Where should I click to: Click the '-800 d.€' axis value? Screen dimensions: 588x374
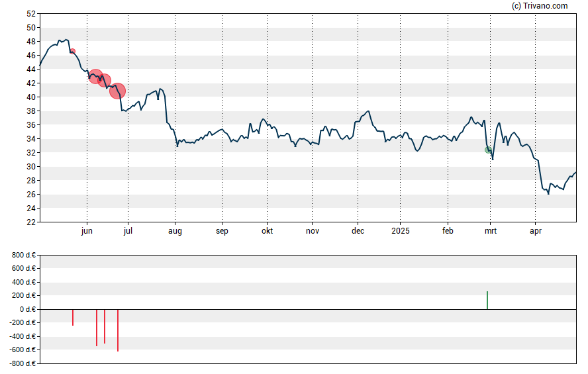[x=23, y=363]
